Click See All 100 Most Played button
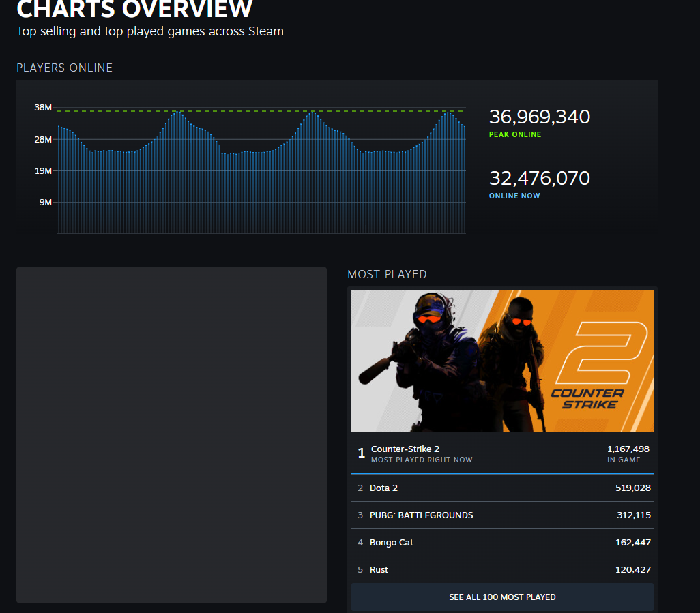The height and width of the screenshot is (613, 700). (502, 597)
